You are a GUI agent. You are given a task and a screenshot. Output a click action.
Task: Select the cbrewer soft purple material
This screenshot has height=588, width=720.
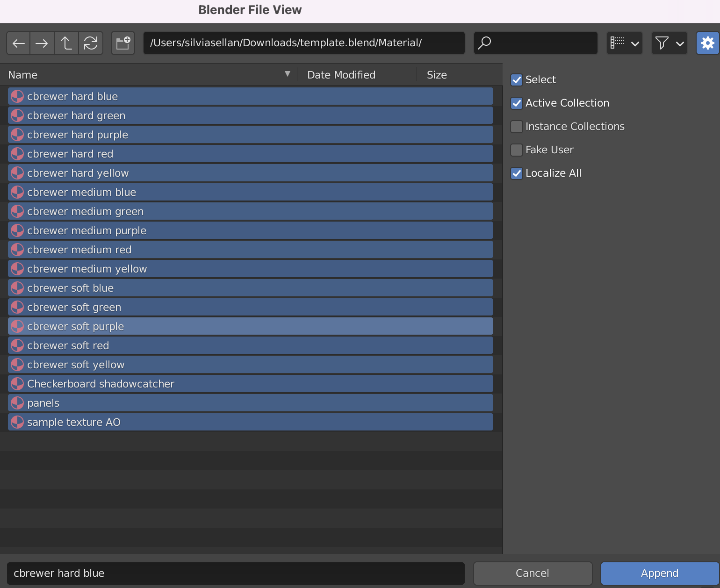point(251,326)
